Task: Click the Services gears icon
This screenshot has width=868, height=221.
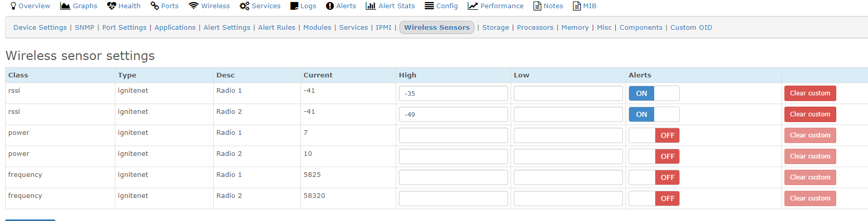Action: 245,6
